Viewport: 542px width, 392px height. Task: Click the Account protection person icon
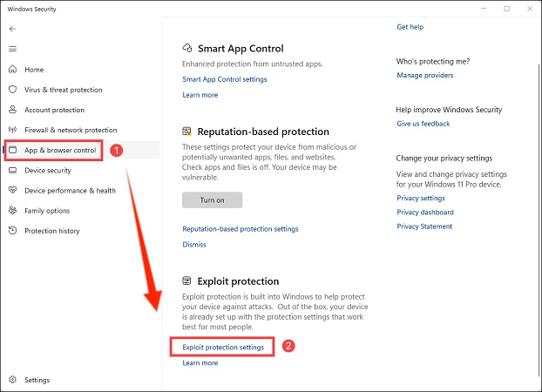pyautogui.click(x=12, y=110)
